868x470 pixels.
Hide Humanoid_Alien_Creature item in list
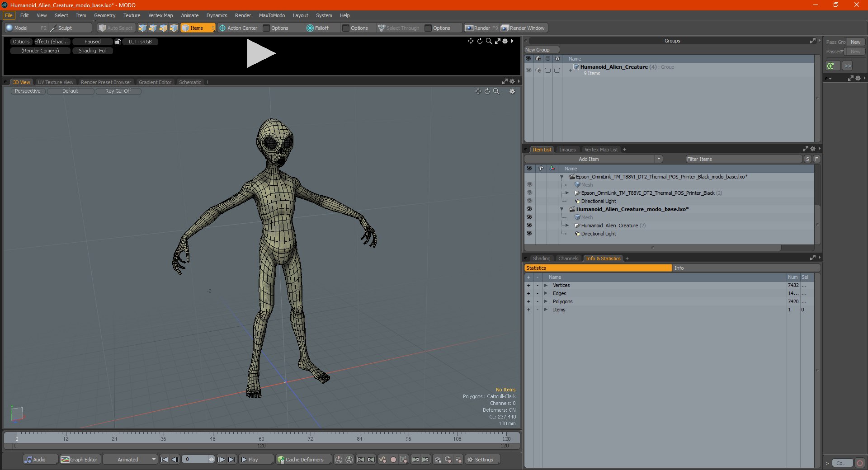tap(529, 226)
